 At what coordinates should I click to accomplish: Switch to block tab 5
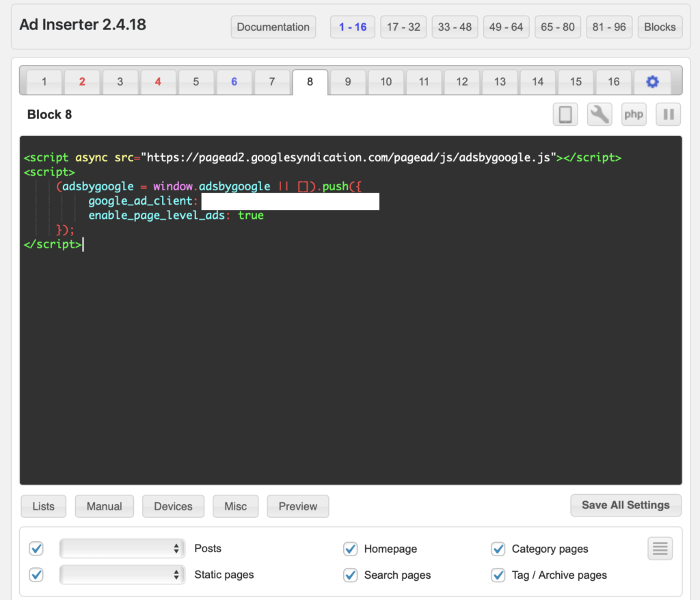pyautogui.click(x=196, y=82)
